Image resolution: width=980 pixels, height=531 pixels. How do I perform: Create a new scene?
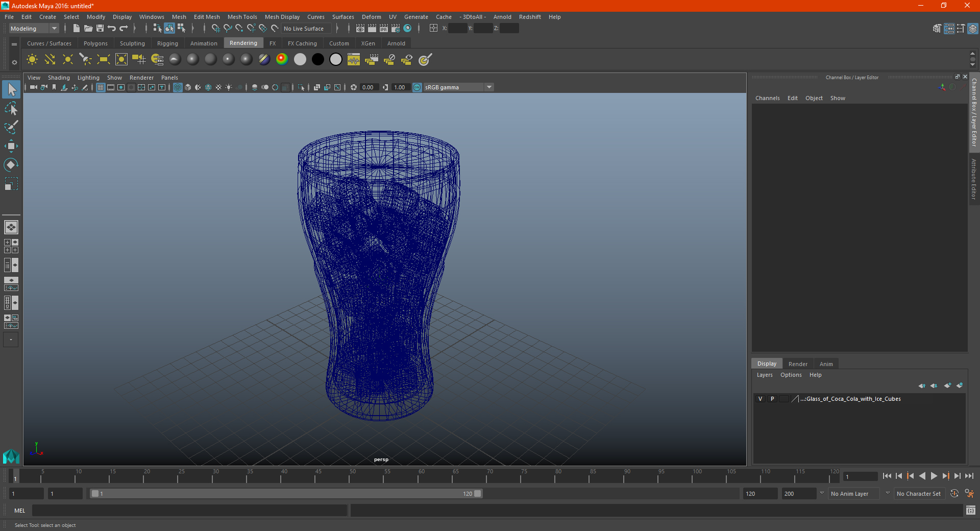[x=76, y=29]
